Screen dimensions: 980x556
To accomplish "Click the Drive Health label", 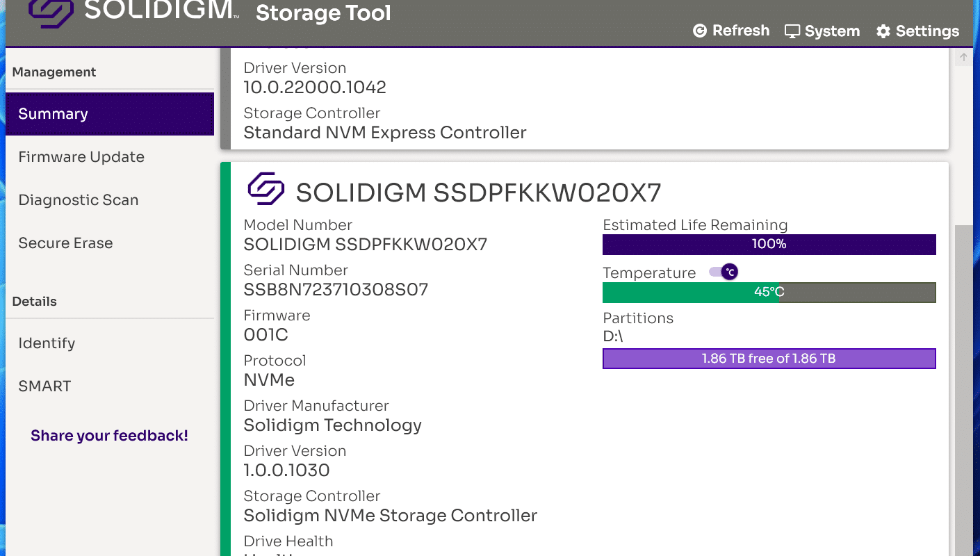I will (288, 541).
